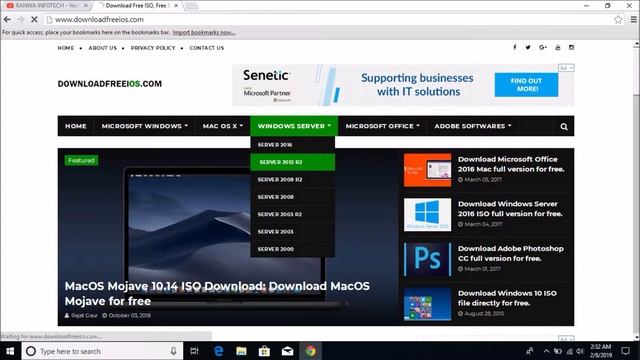The width and height of the screenshot is (640, 360).
Task: Open the Facebook social icon
Action: pyautogui.click(x=514, y=47)
